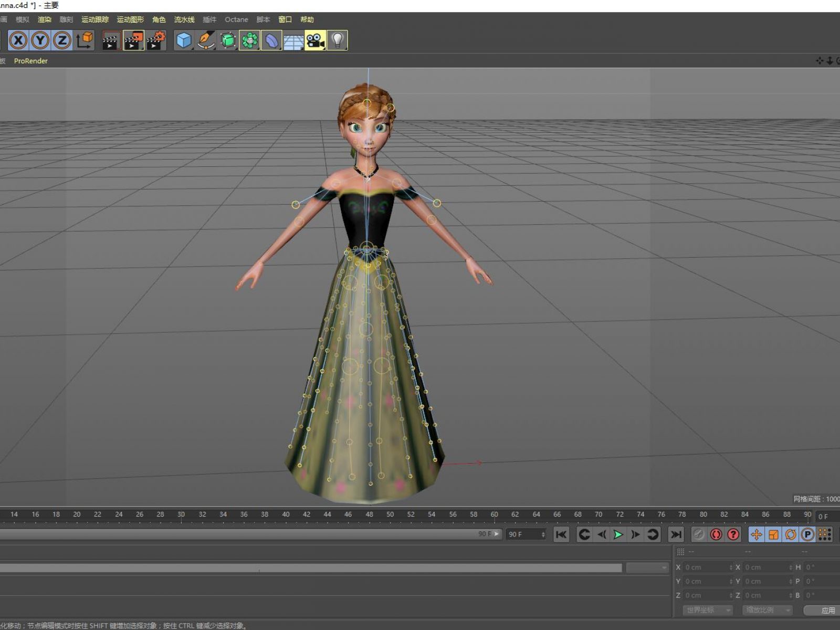Screen dimensions: 840x630
Task: Open the 流水线 menu
Action: pyautogui.click(x=184, y=19)
